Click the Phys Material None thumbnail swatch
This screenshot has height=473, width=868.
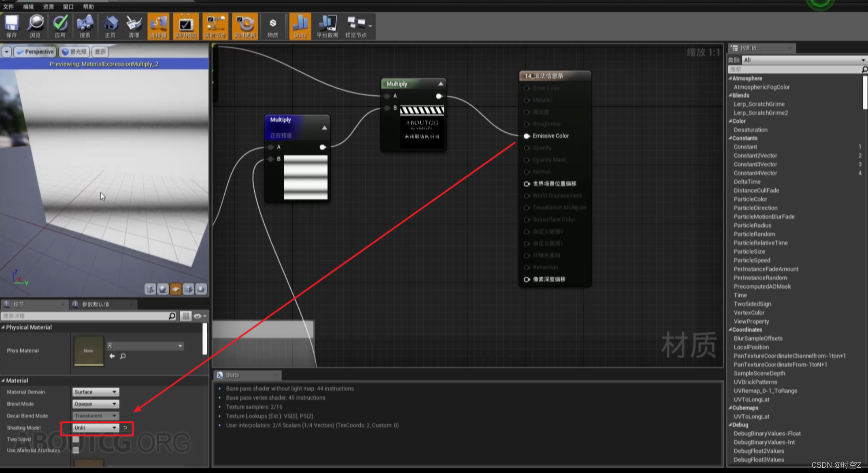[x=89, y=351]
